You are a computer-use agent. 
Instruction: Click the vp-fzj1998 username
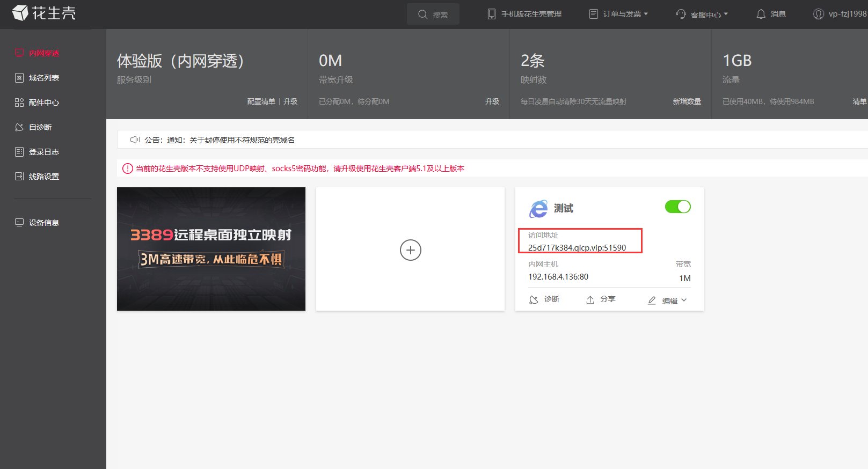(848, 14)
